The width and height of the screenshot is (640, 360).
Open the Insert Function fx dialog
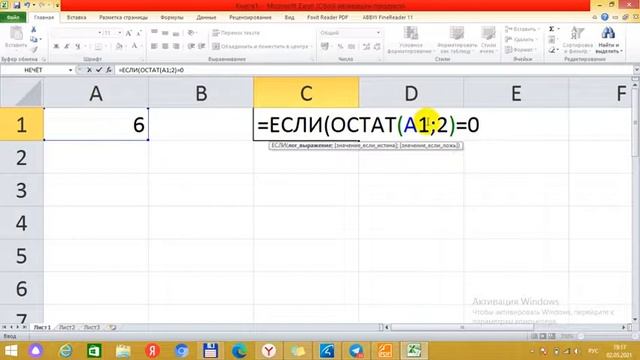(x=109, y=70)
